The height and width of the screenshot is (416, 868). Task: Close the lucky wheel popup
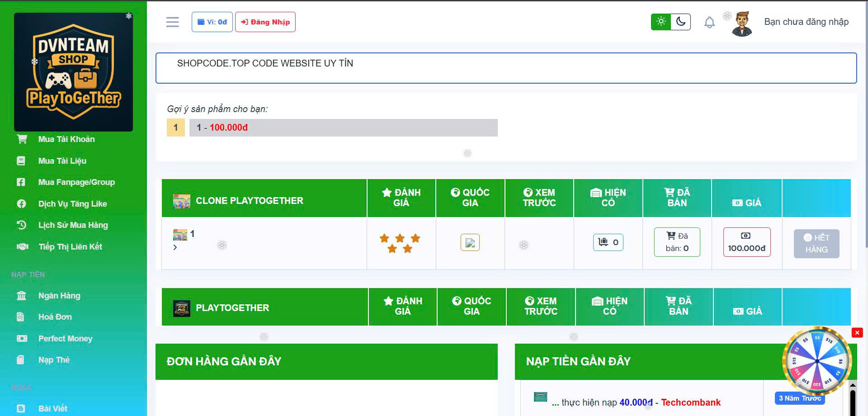(857, 333)
